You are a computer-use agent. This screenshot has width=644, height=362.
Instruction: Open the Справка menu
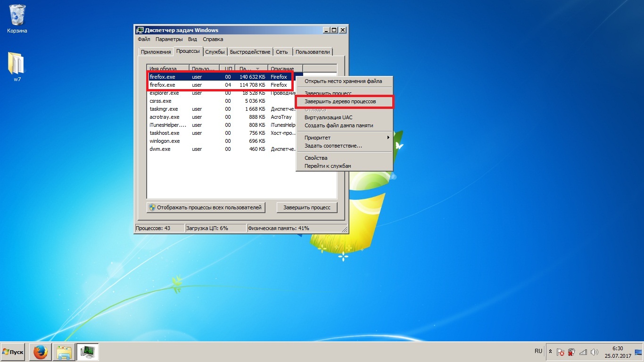tap(212, 39)
